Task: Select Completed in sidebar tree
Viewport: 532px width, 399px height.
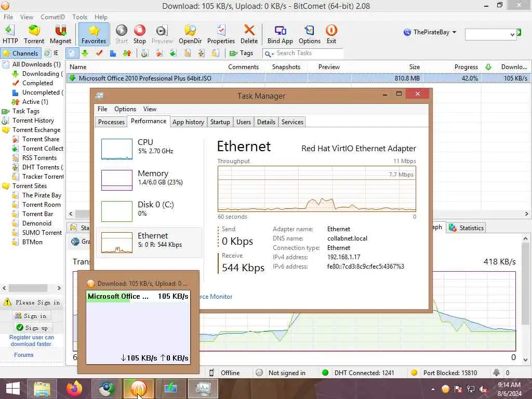Action: (37, 83)
